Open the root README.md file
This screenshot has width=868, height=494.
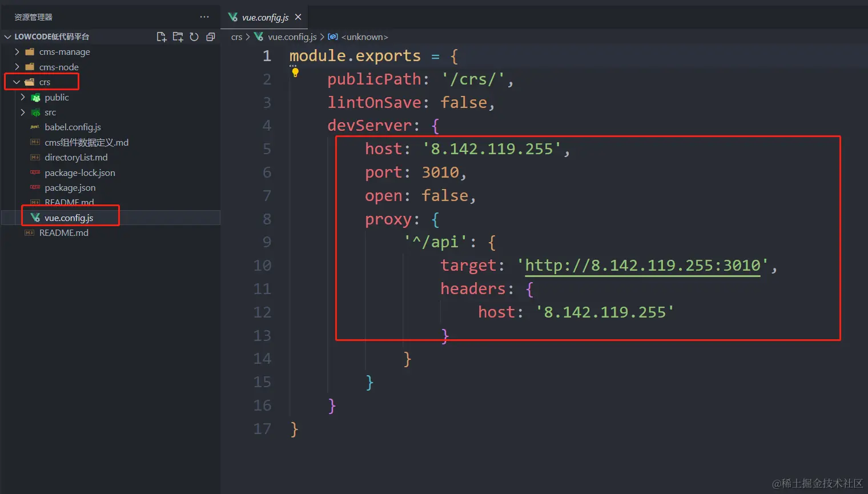pos(63,233)
